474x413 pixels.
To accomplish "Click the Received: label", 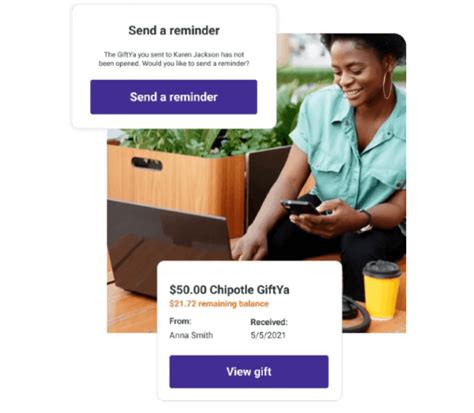I will click(x=269, y=322).
